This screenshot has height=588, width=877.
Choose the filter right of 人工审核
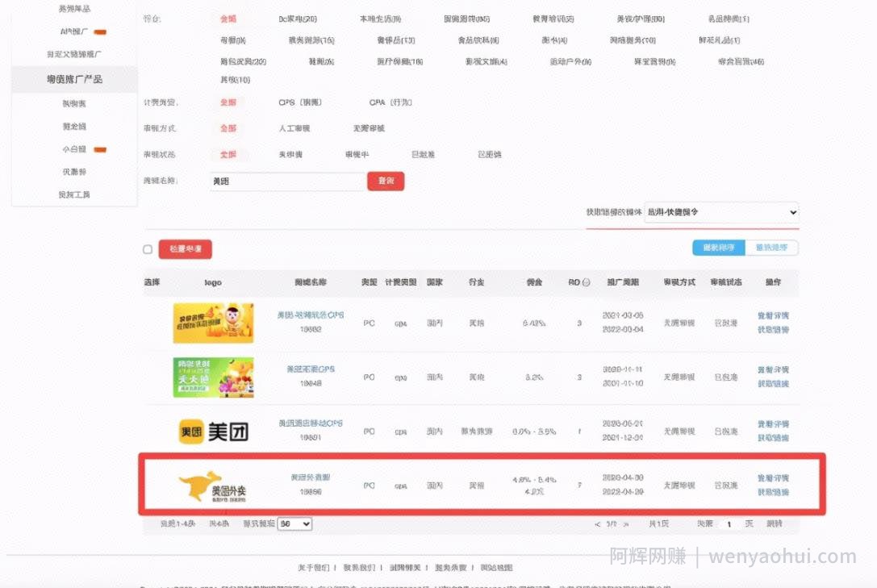(369, 128)
